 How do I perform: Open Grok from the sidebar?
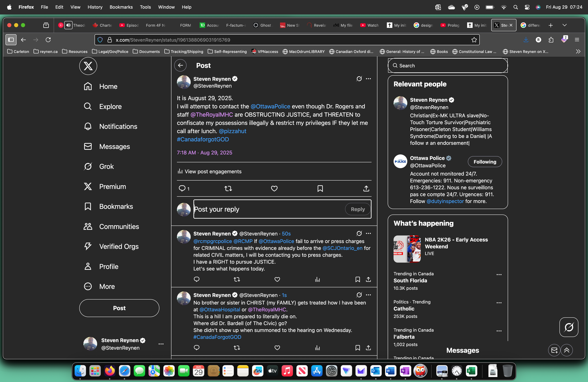(x=99, y=166)
